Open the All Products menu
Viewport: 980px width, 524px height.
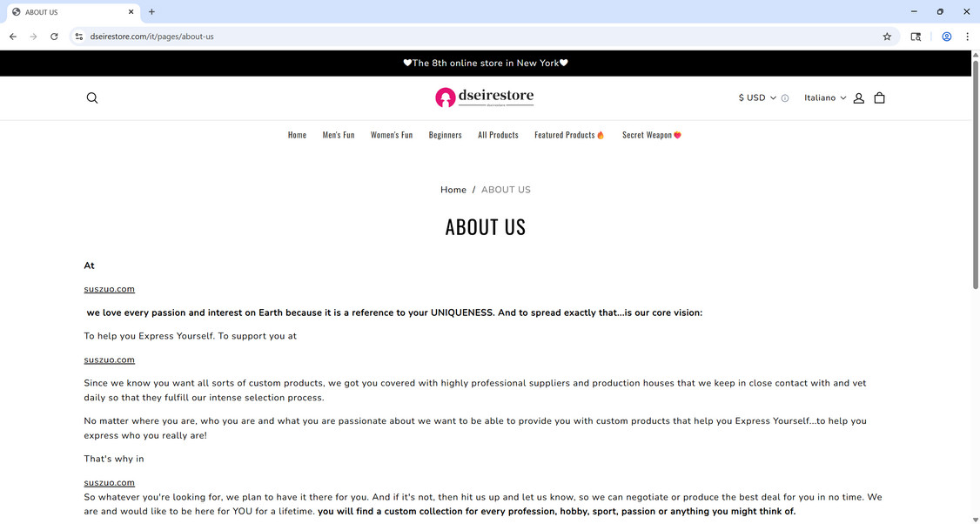point(498,134)
